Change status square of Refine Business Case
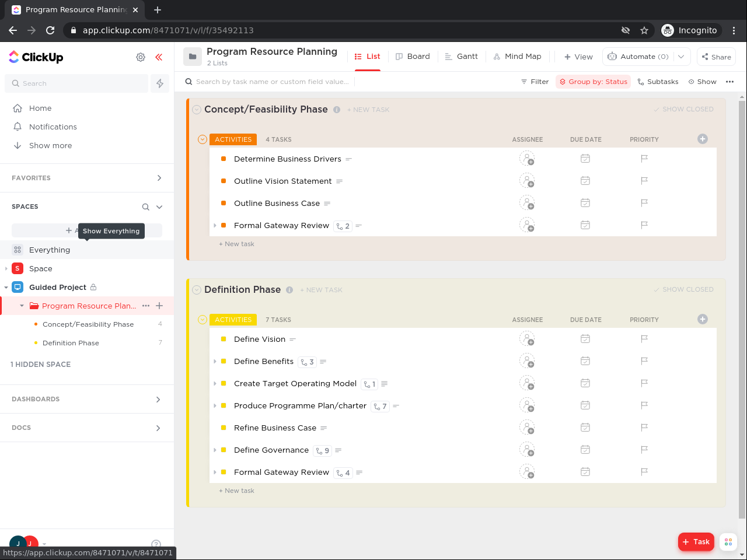This screenshot has width=747, height=560. point(224,428)
